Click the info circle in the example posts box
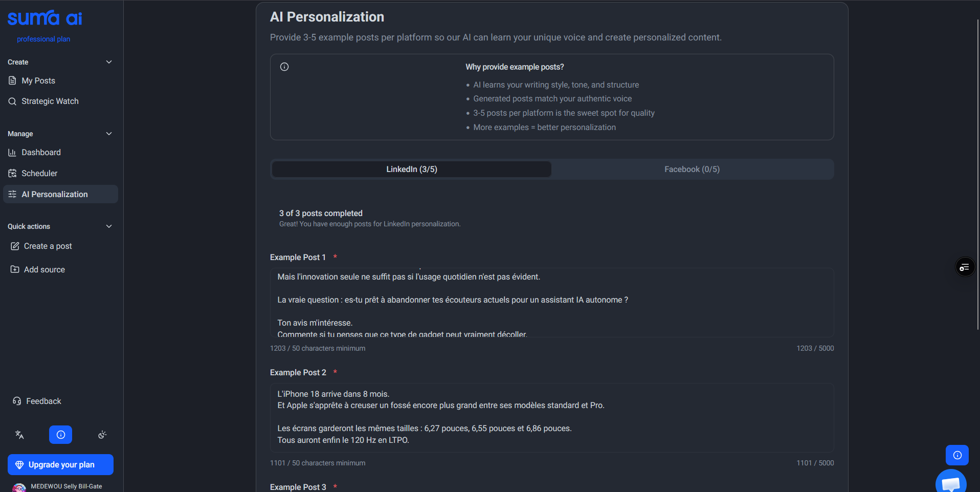Viewport: 980px width, 492px height. pos(284,67)
